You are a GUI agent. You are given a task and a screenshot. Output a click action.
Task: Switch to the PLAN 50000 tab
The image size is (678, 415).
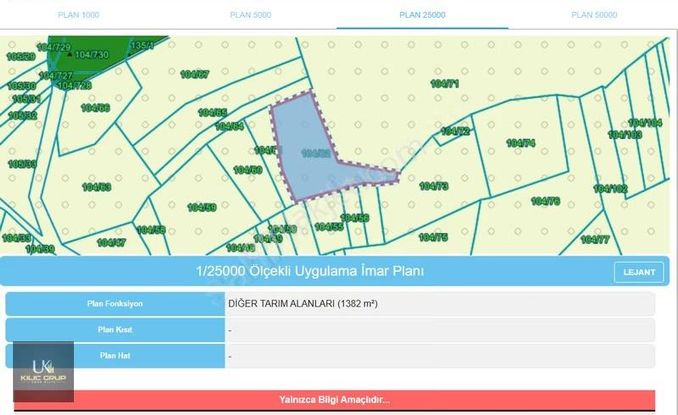coord(593,15)
